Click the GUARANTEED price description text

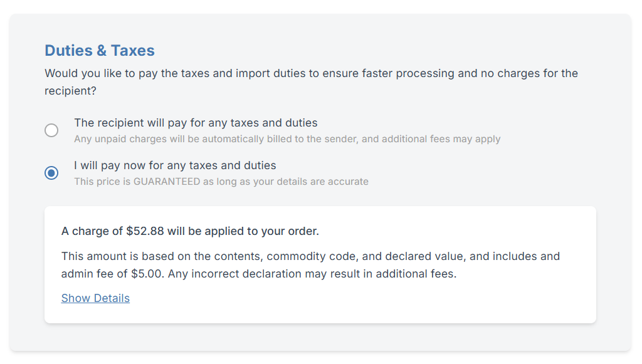pos(221,182)
